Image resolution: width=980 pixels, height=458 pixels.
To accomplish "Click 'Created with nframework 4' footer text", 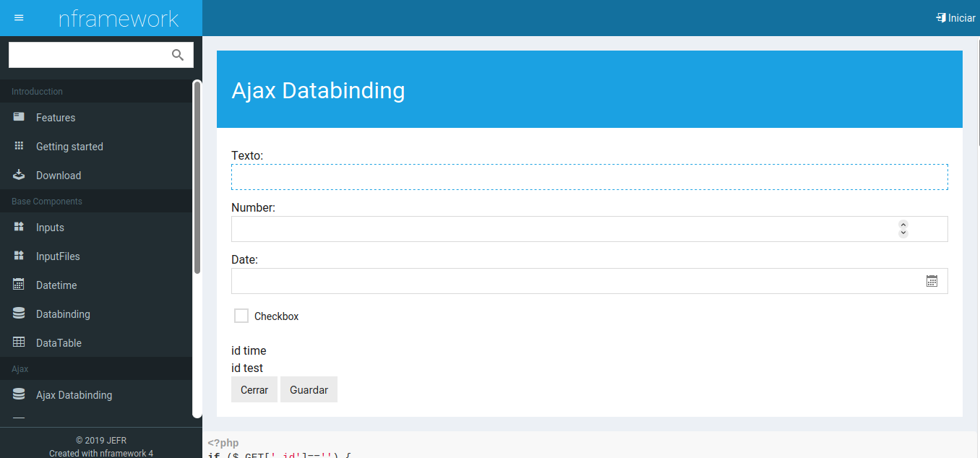I will pyautogui.click(x=101, y=453).
